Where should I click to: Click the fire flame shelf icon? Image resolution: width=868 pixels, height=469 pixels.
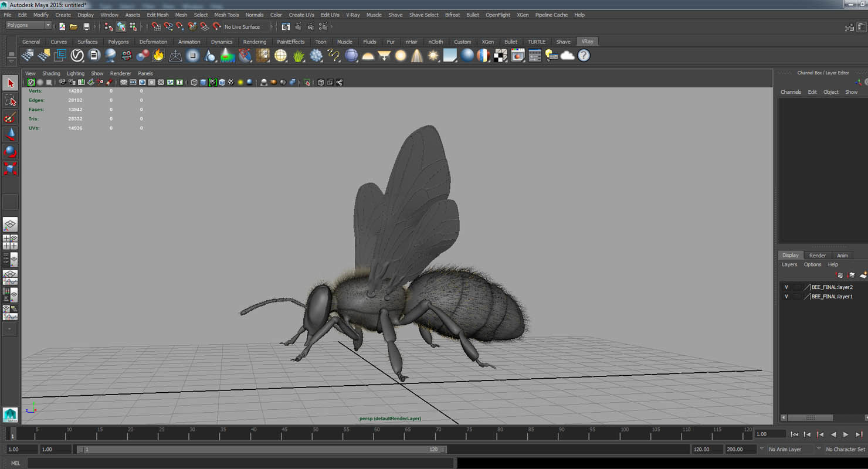pos(158,55)
